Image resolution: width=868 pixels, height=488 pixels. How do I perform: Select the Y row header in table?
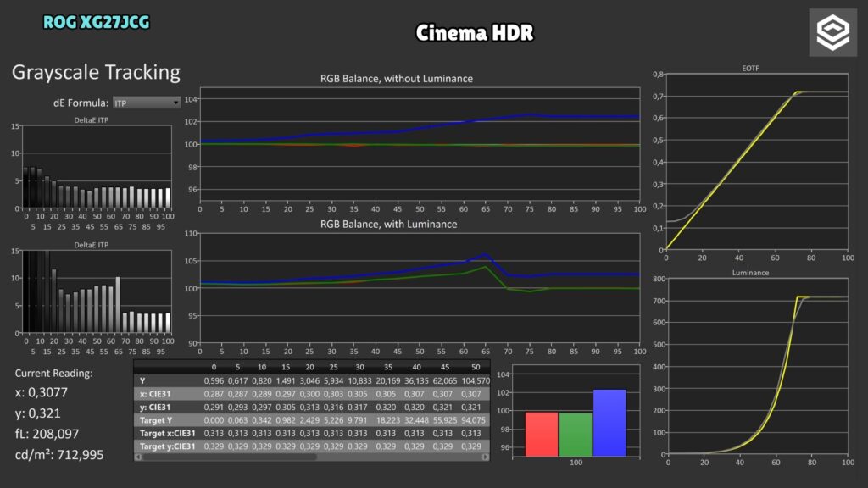pos(142,380)
